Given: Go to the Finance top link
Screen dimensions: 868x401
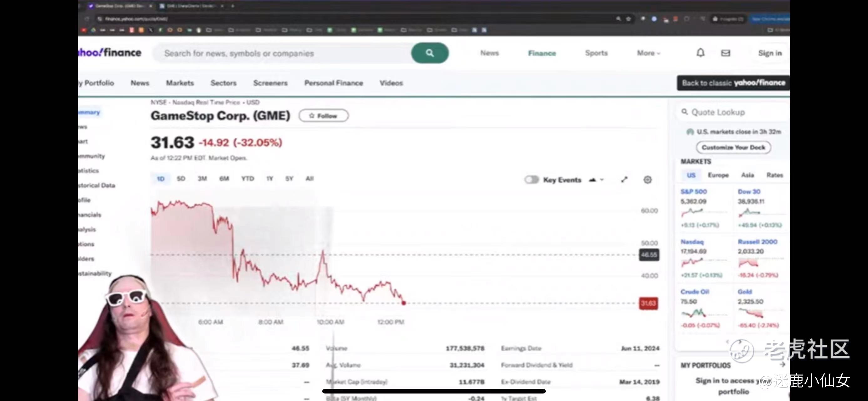Looking at the screenshot, I should click(x=542, y=53).
